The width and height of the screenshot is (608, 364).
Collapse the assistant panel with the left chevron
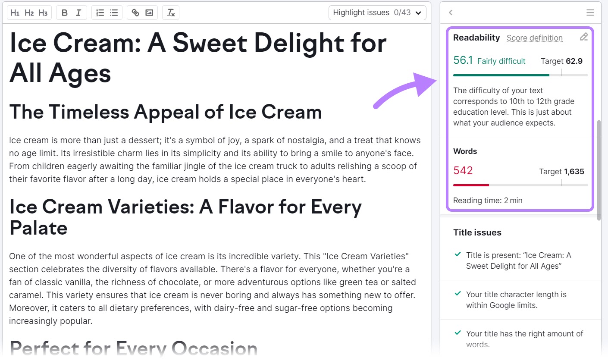pos(450,13)
